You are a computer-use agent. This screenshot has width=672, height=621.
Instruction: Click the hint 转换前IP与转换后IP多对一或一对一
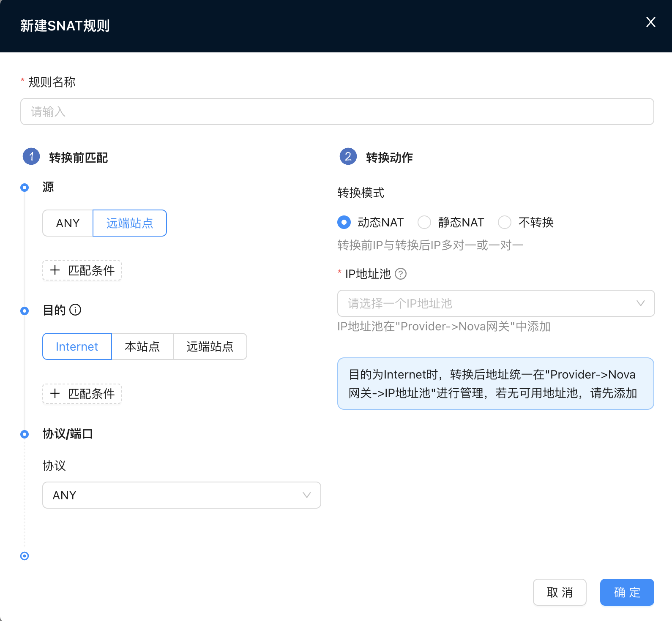(x=430, y=245)
